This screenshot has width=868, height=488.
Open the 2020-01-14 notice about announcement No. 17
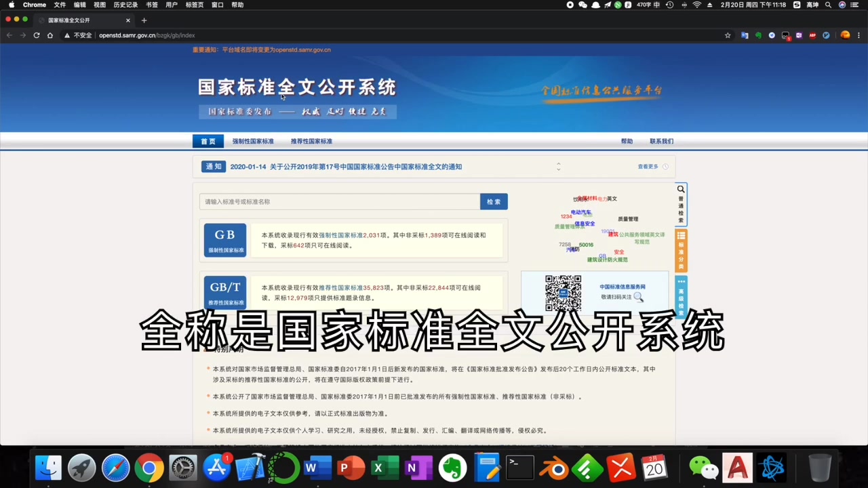point(346,167)
